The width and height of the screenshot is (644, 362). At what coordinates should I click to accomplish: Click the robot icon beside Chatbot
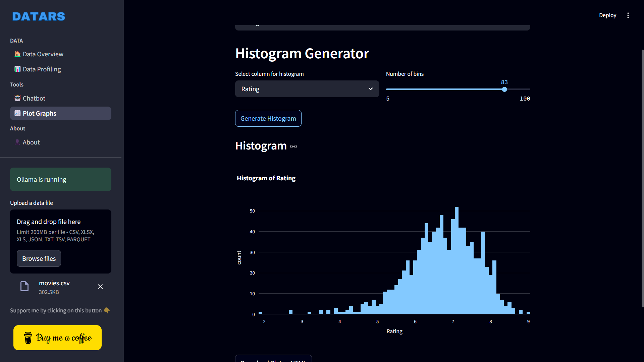17,98
